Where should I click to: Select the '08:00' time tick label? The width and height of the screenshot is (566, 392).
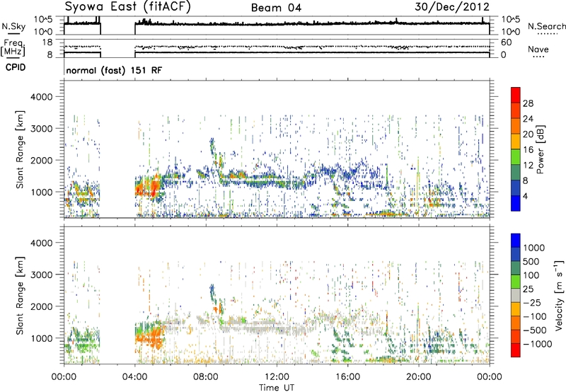[x=206, y=377]
